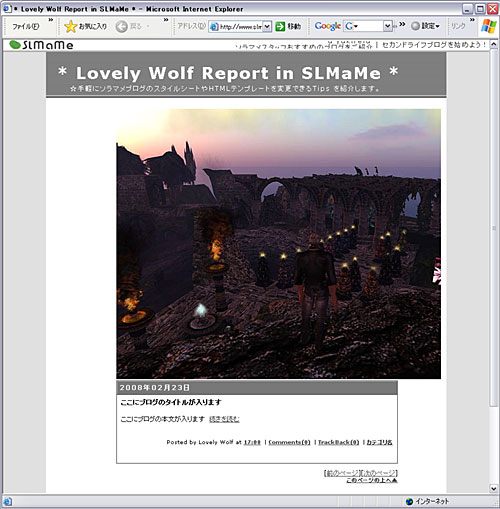Open the TrackBack(0) link
Image resolution: width=500 pixels, height=509 pixels.
[x=338, y=442]
